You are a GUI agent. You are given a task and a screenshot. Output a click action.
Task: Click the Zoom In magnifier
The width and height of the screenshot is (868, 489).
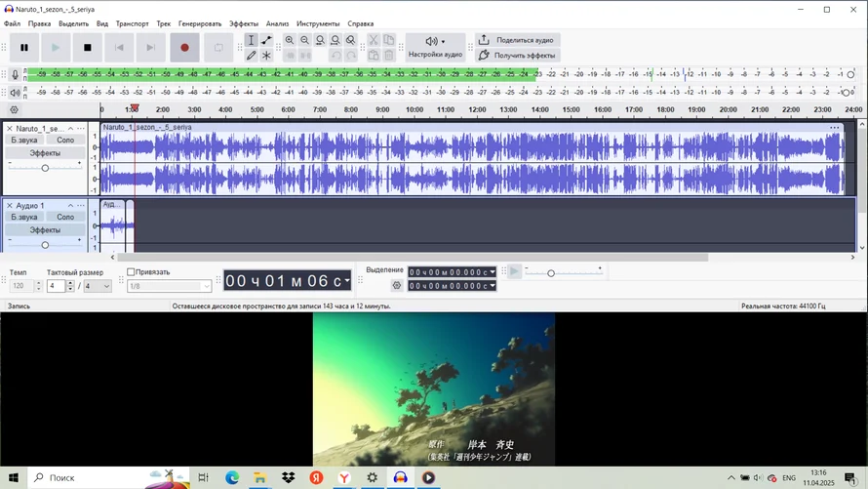pos(290,40)
